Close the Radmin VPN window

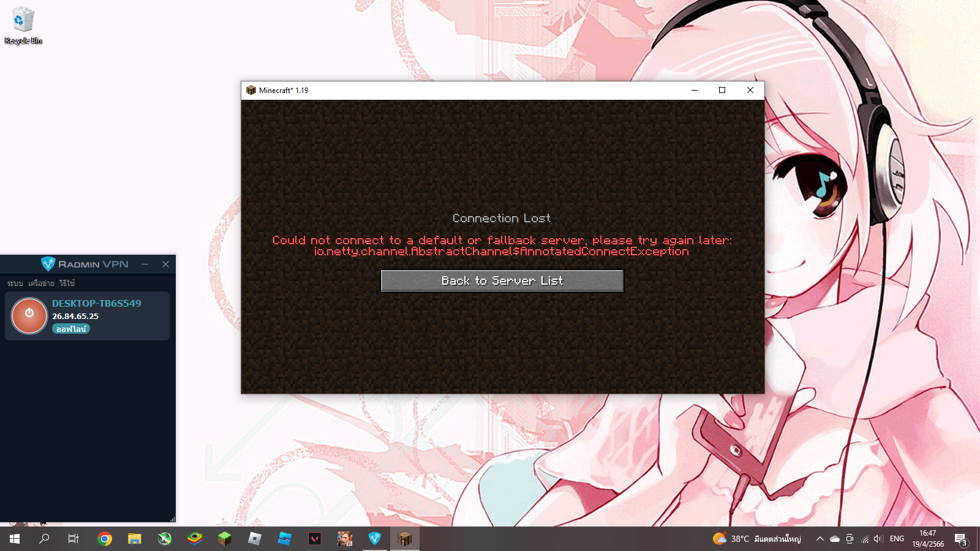click(165, 264)
